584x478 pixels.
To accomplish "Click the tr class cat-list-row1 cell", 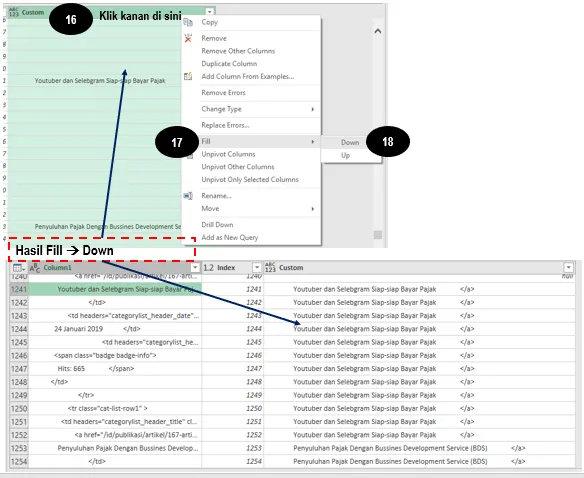I will pyautogui.click(x=115, y=408).
